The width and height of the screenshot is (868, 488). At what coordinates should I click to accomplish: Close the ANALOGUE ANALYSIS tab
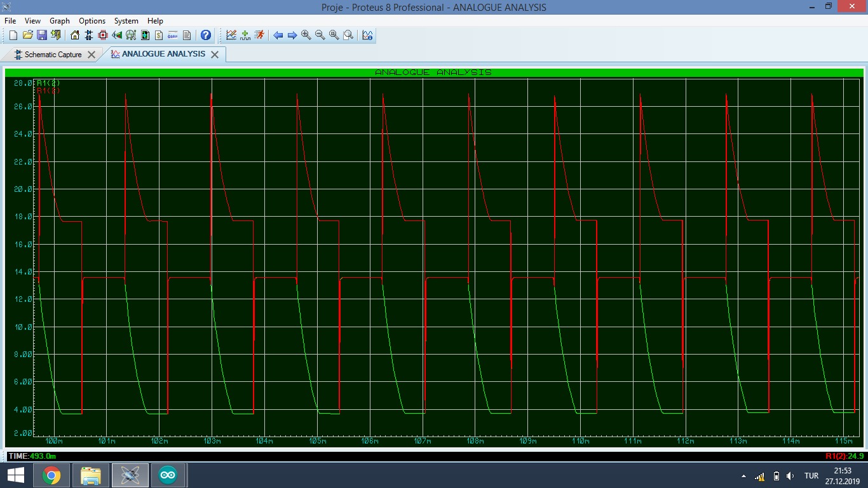coord(215,55)
